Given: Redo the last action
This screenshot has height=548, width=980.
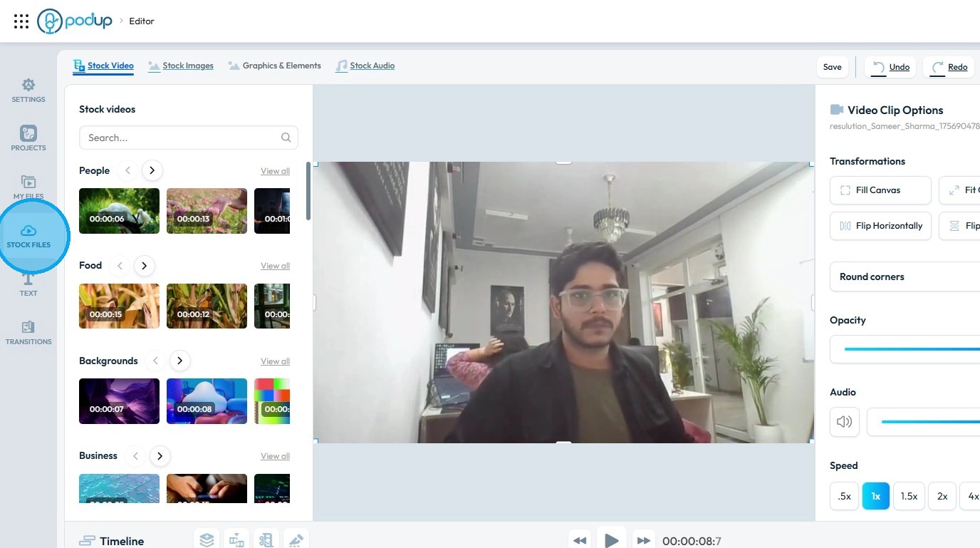Looking at the screenshot, I should tap(949, 67).
